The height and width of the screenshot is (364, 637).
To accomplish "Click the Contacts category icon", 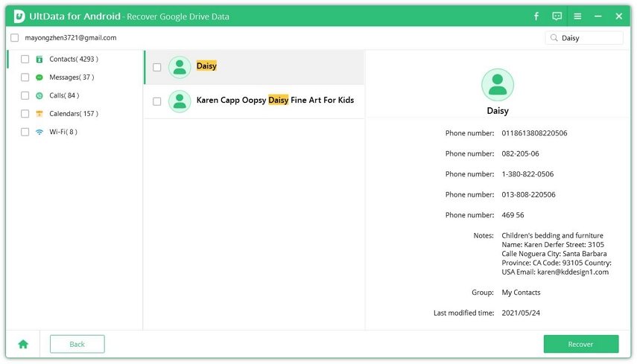I will coord(39,60).
